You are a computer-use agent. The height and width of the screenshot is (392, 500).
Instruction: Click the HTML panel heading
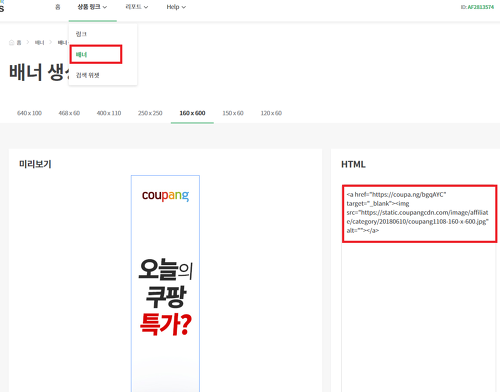(353, 164)
